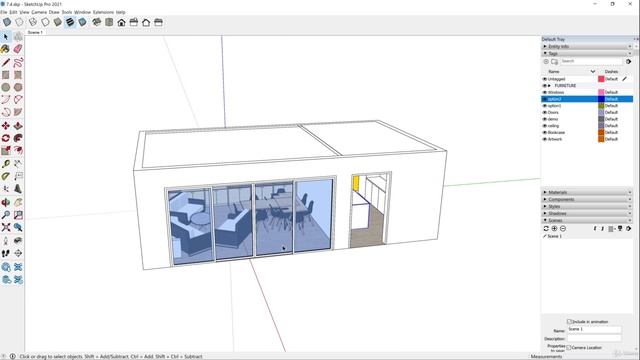Image resolution: width=640 pixels, height=360 pixels.
Task: Add a new tag
Action: tap(546, 61)
